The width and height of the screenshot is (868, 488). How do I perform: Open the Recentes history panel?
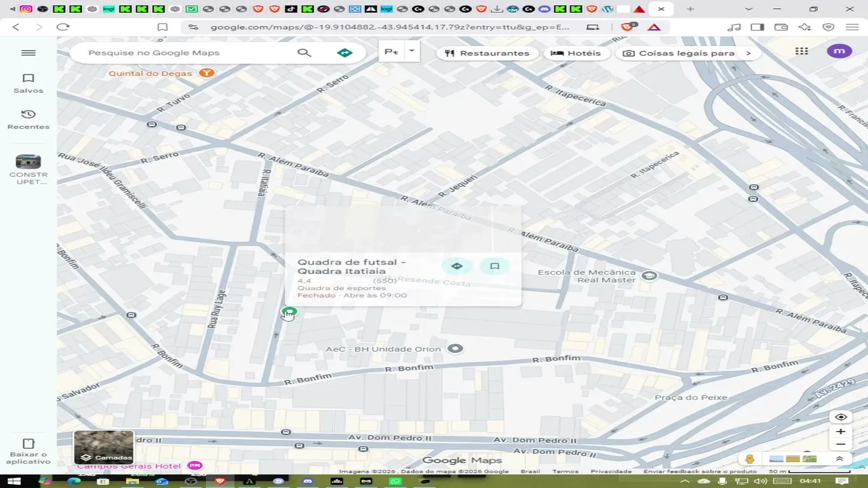pos(28,119)
